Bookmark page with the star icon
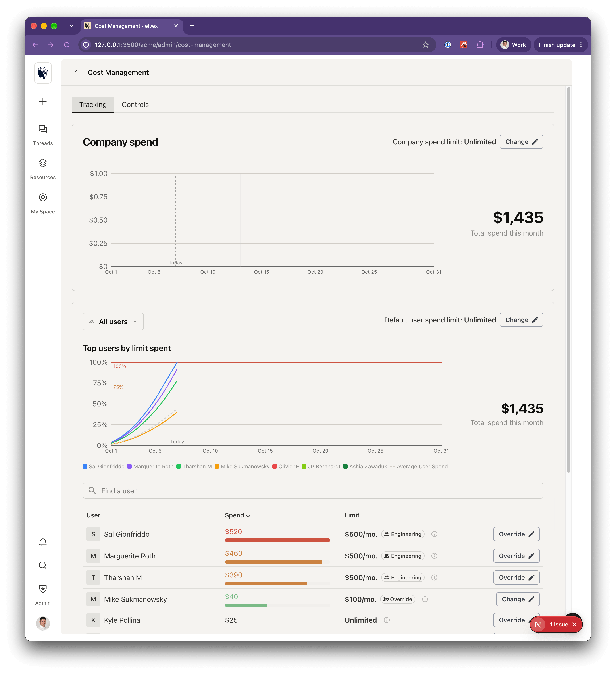Screen dimensions: 616x674 [x=425, y=45]
